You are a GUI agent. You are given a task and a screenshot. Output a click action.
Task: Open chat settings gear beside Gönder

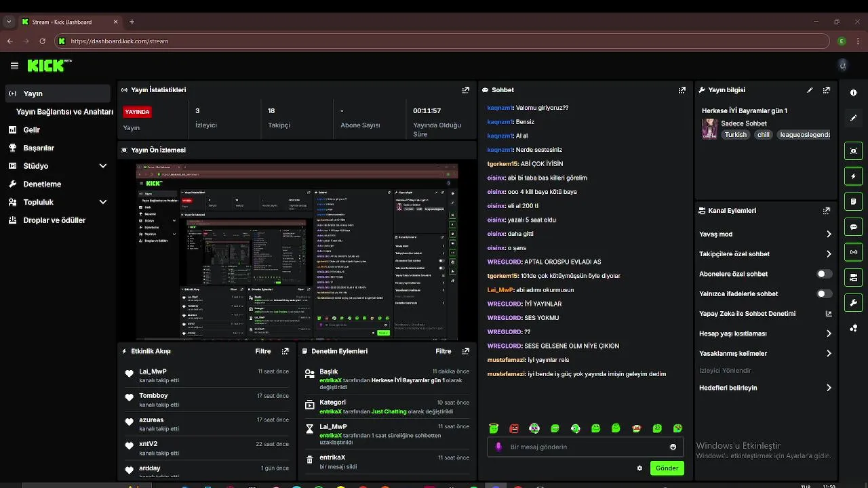point(639,468)
